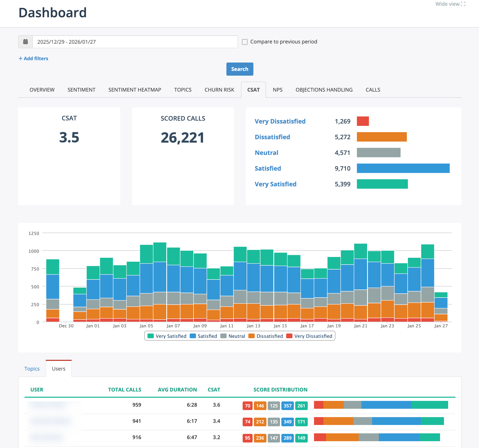Enable Compare to previous period checkbox
Screen dimensions: 479x448
(x=245, y=42)
